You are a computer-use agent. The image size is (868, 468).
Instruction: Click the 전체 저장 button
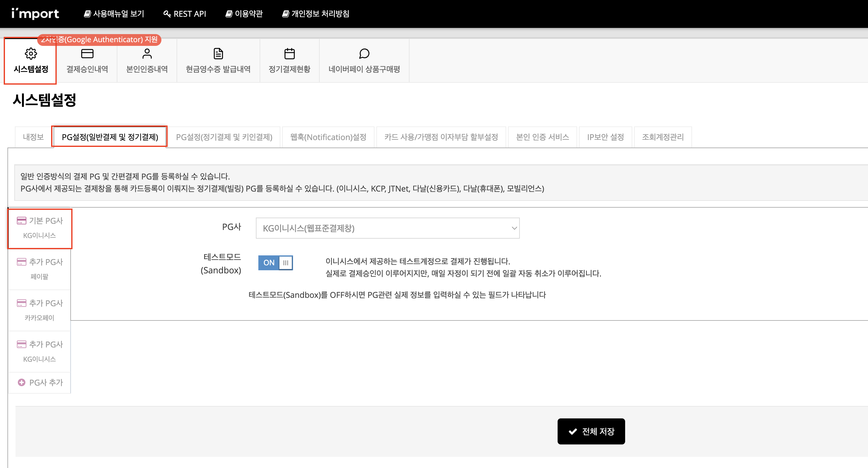(591, 431)
